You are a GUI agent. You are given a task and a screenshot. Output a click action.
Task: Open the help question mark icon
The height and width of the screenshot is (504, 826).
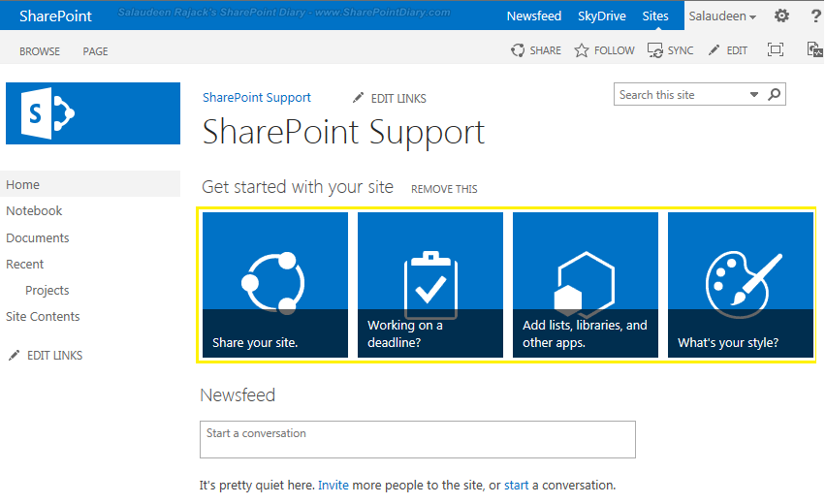point(816,16)
